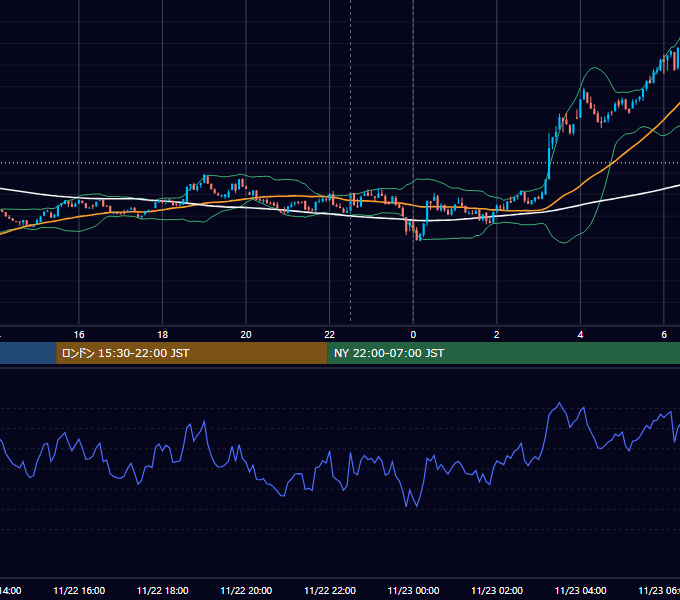Click the 11/22 22:00 date label
680x600 pixels.
pos(330,591)
